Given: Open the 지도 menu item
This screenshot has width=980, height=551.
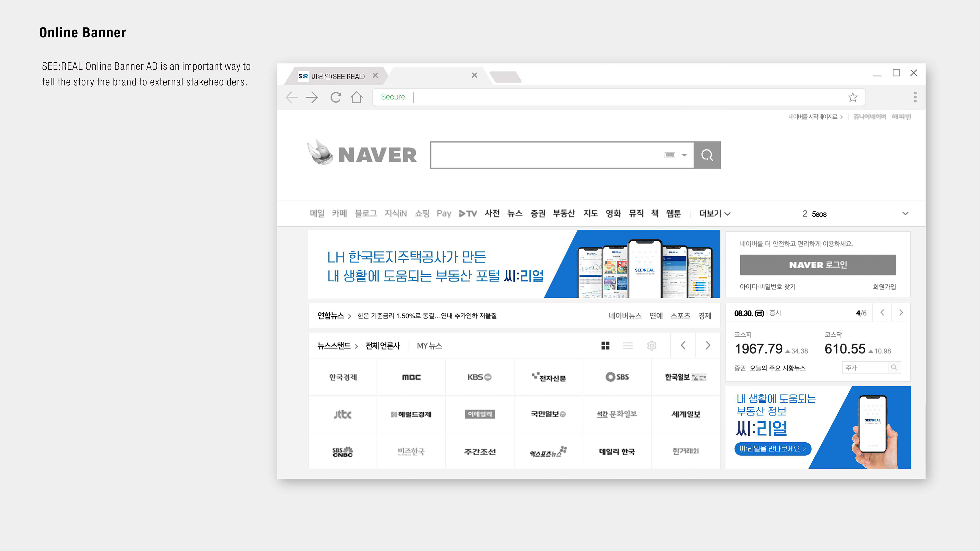Looking at the screenshot, I should 591,213.
